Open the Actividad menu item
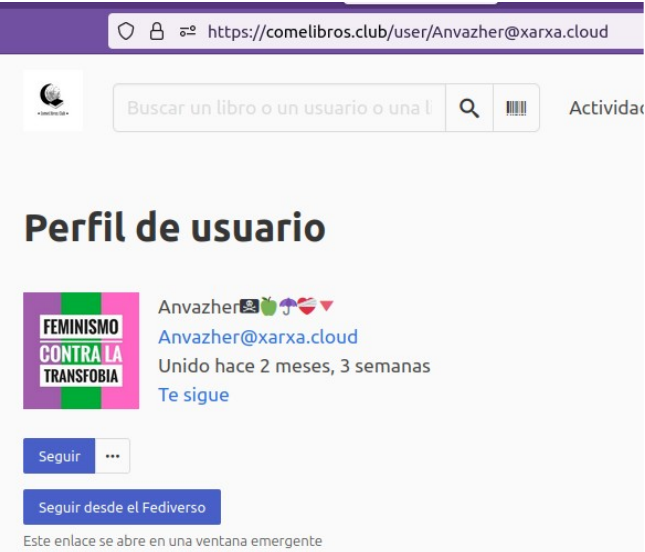645x552 pixels. pyautogui.click(x=606, y=108)
